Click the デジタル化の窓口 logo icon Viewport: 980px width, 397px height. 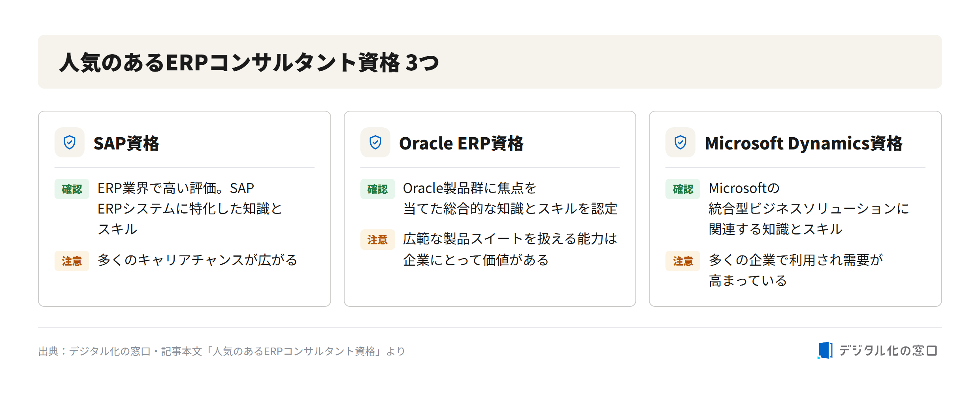tap(825, 350)
